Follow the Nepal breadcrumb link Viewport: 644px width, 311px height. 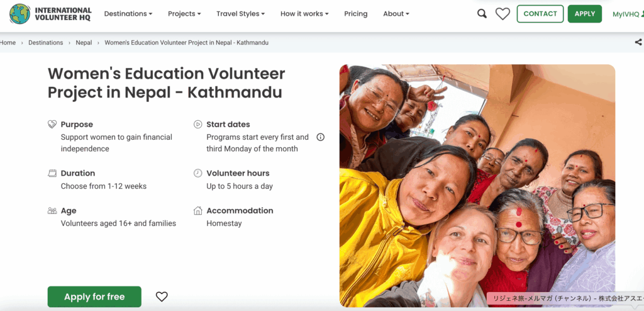coord(84,43)
